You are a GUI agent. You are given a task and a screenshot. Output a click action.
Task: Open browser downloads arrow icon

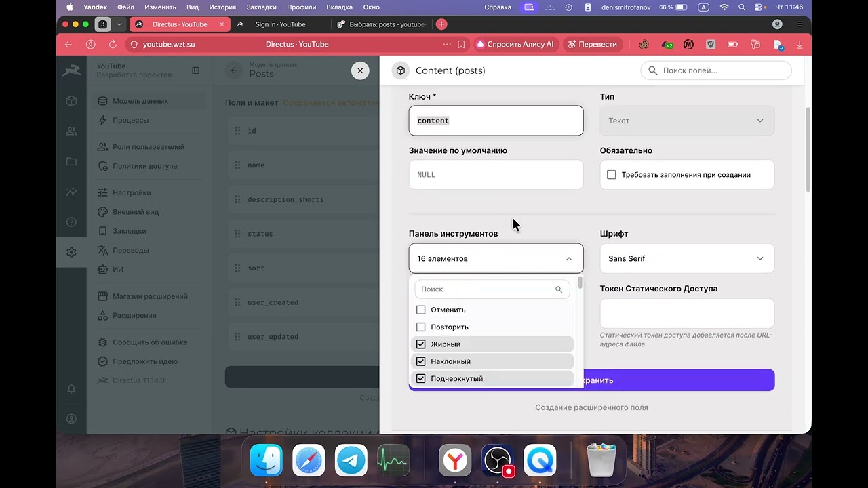coord(800,44)
